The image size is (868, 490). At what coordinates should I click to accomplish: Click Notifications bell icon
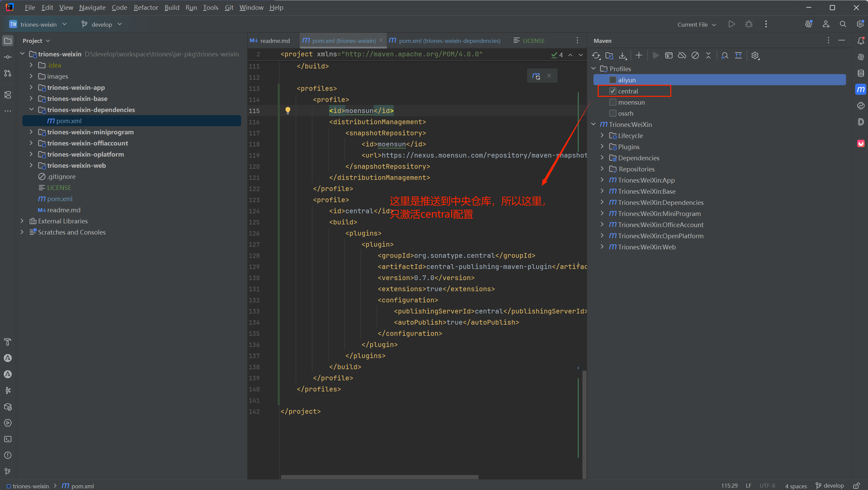click(x=861, y=41)
